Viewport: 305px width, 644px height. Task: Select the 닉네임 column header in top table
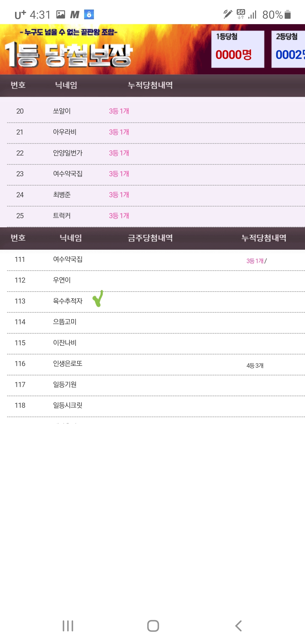(66, 85)
